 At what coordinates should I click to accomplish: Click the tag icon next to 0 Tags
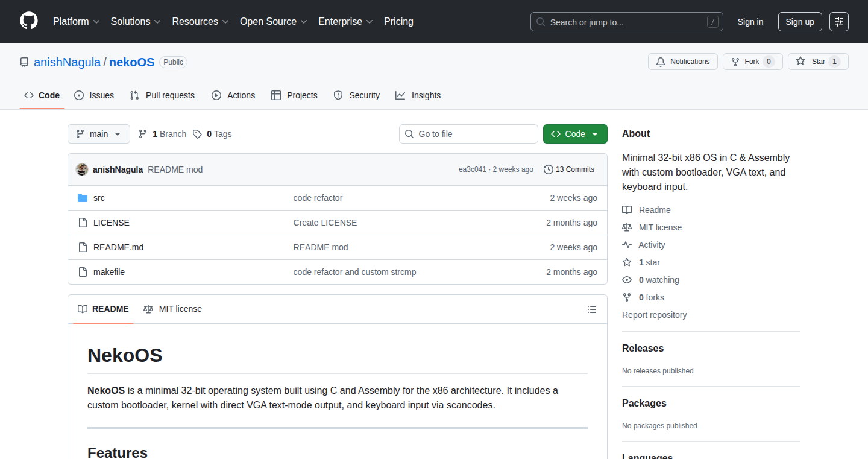197,134
